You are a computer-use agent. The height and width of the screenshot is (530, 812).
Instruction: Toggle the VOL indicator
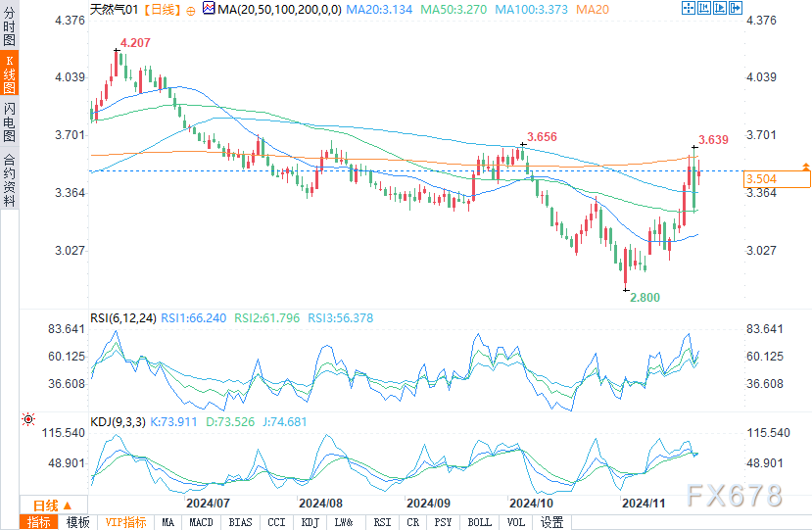516,522
